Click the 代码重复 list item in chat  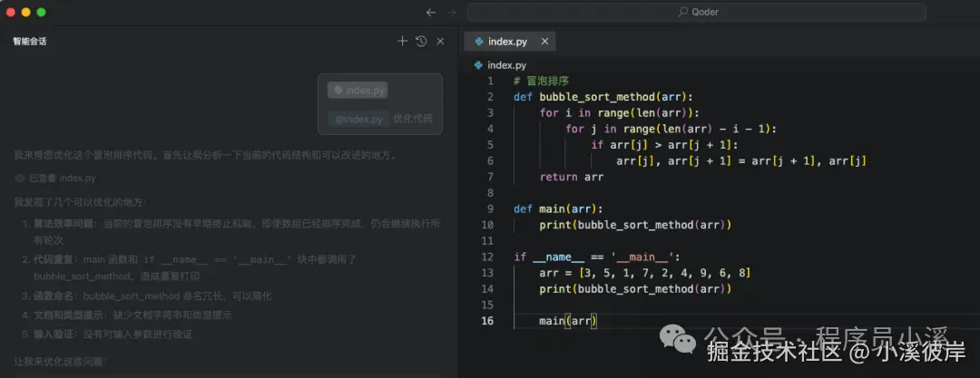(189, 267)
